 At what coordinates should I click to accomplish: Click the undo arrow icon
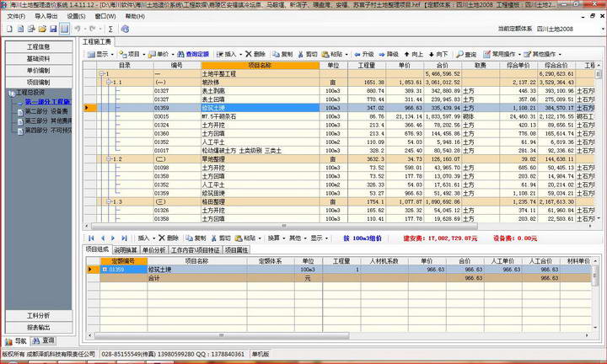[78, 29]
